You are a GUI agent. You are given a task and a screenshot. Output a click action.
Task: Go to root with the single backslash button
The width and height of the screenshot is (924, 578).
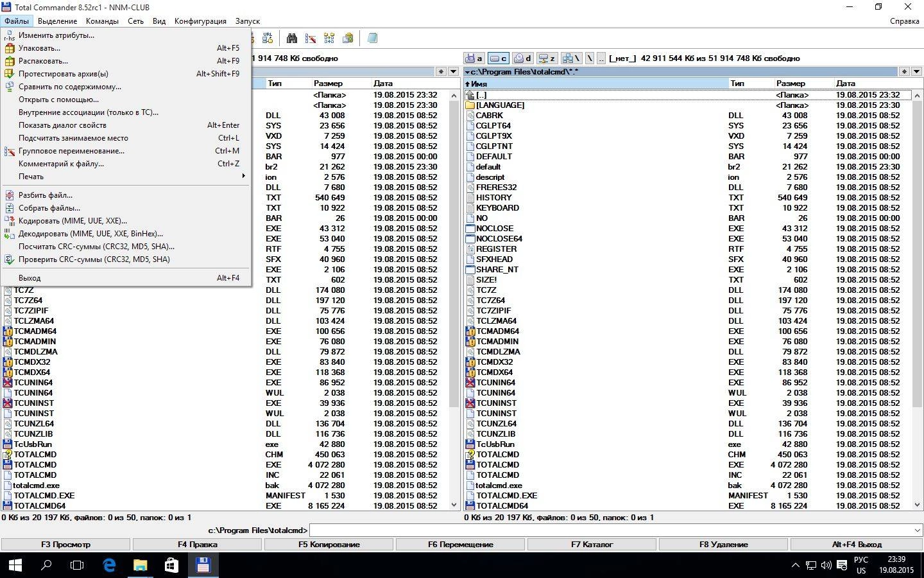click(x=590, y=58)
